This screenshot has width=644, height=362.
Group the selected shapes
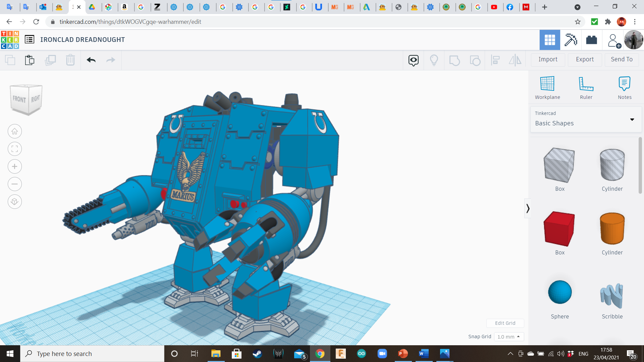pos(454,60)
